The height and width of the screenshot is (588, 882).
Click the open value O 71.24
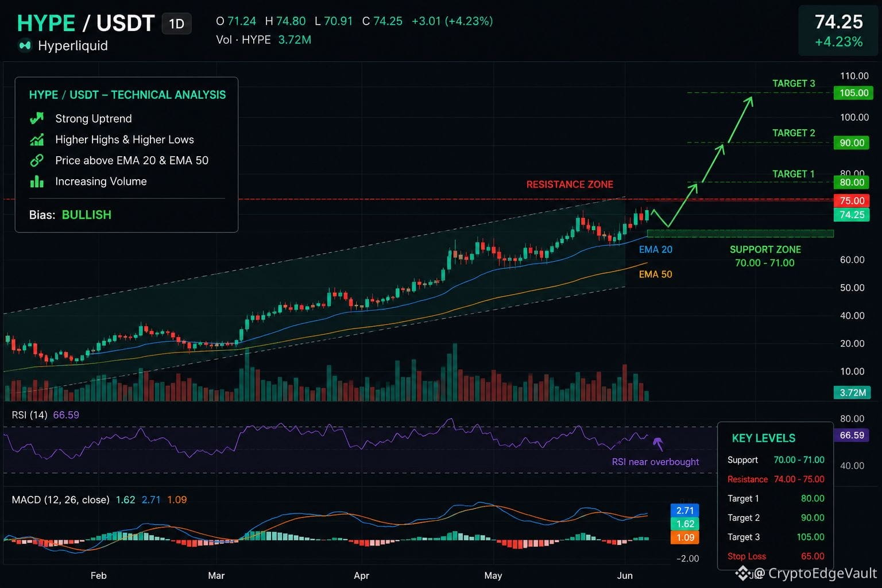pyautogui.click(x=236, y=21)
